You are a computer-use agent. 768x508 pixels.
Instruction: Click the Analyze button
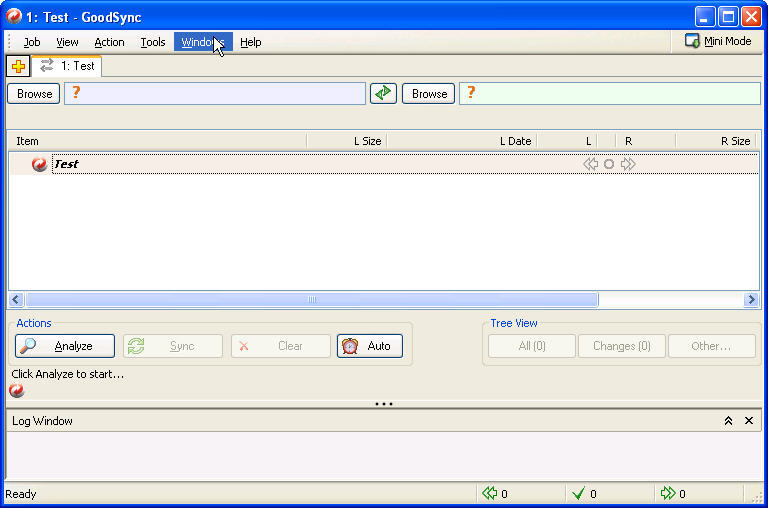click(x=65, y=346)
